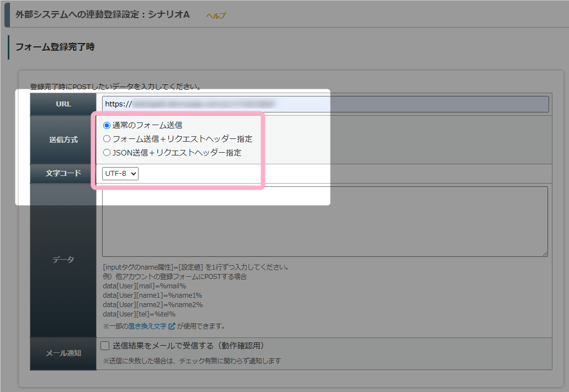Click 登録完了時にPOSTしたいデータ instruction text
The height and width of the screenshot is (392, 569).
116,87
